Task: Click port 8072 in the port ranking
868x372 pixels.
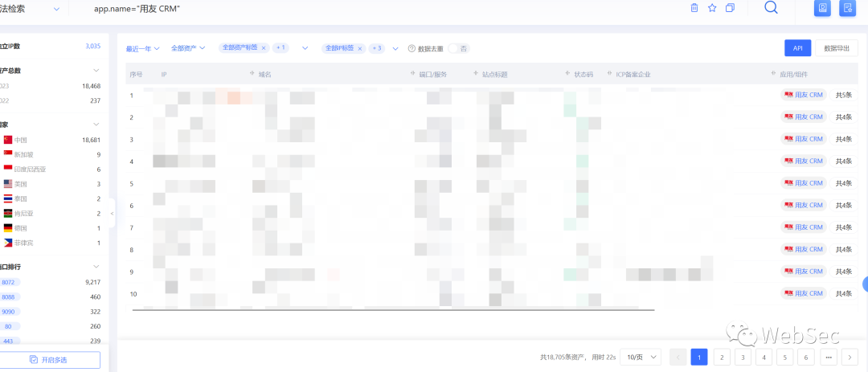Action: click(10, 282)
